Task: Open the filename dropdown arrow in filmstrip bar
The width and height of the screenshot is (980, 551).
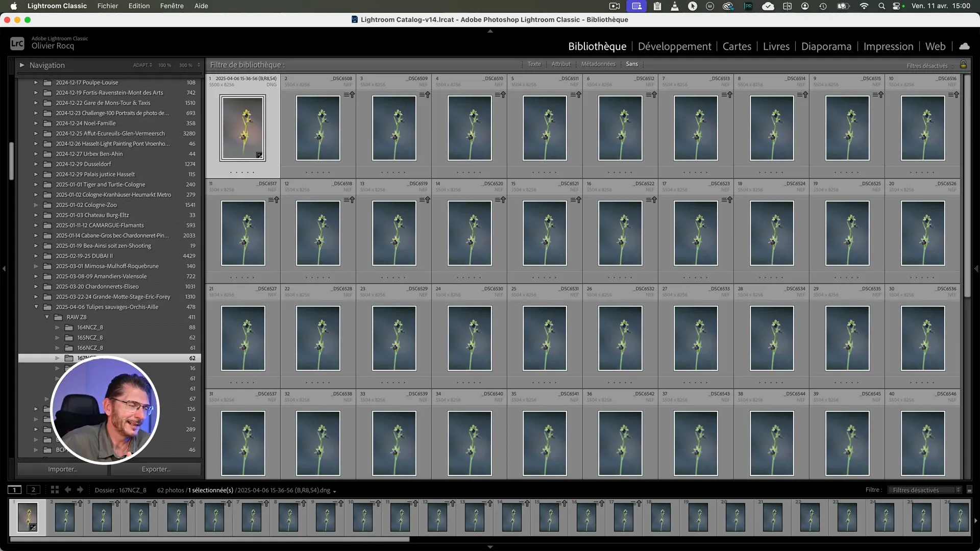Action: (334, 491)
